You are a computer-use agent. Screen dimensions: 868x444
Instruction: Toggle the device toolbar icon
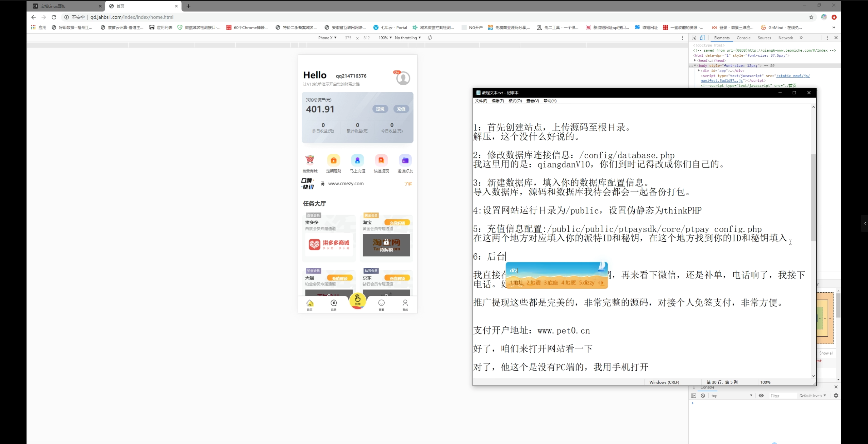[702, 38]
